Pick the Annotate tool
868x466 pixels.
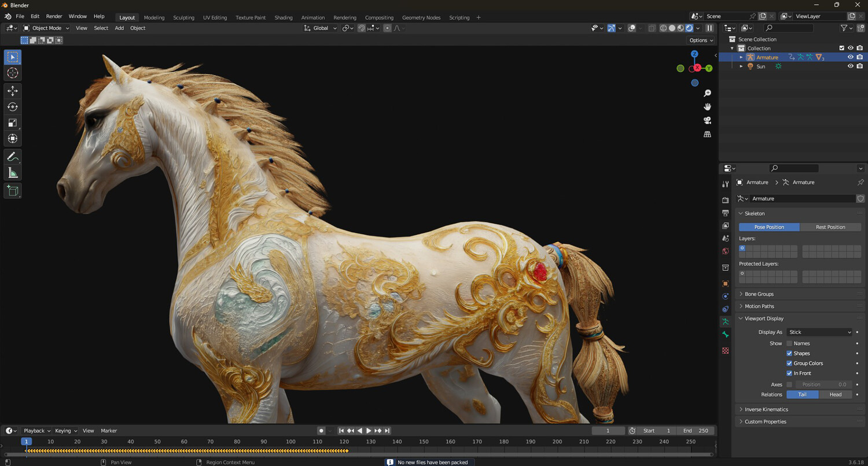(12, 157)
